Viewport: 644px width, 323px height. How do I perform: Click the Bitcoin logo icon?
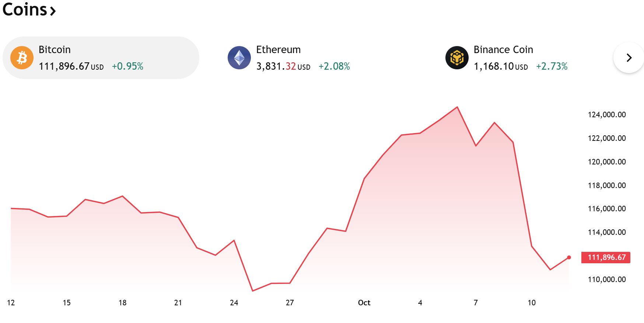pos(22,58)
